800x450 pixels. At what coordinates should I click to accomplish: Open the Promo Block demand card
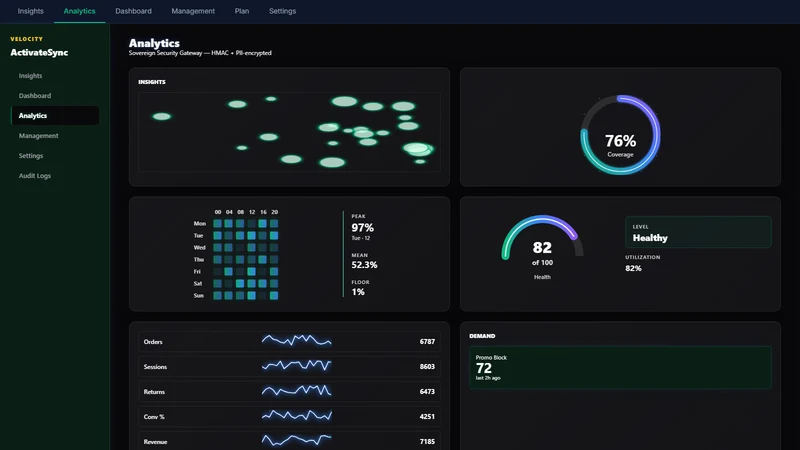pyautogui.click(x=620, y=368)
